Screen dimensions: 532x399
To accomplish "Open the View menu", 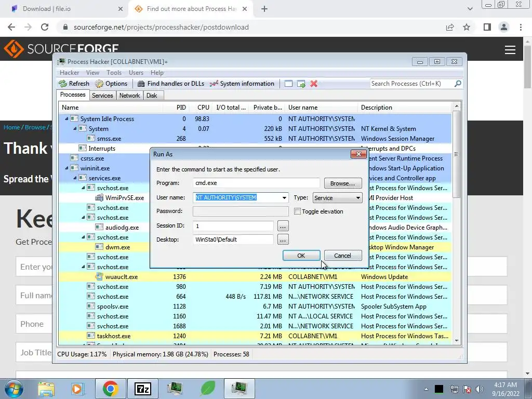I will click(x=92, y=73).
